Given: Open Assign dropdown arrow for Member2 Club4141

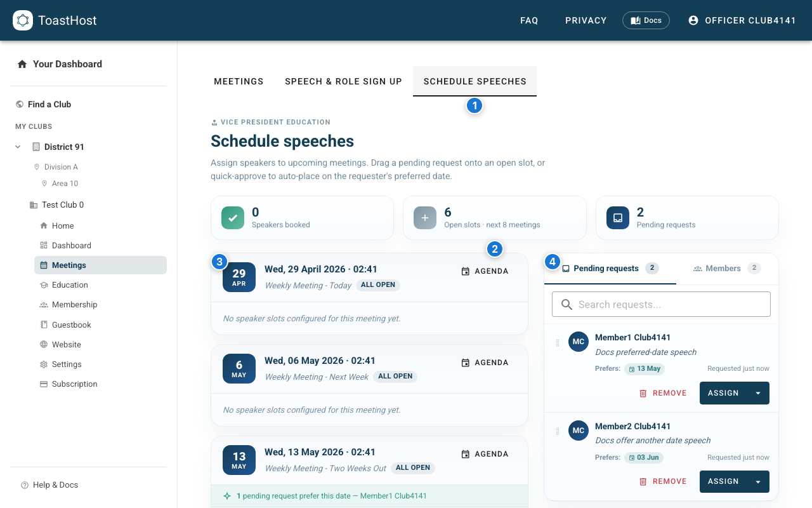Looking at the screenshot, I should 758,481.
